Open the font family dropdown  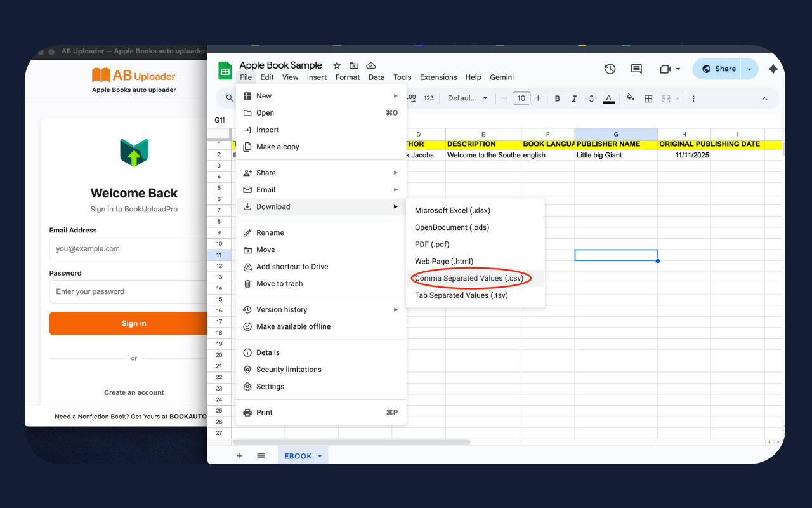468,98
